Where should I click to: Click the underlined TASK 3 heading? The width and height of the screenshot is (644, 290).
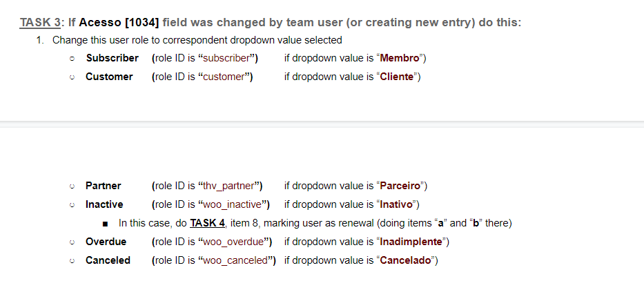tap(41, 22)
